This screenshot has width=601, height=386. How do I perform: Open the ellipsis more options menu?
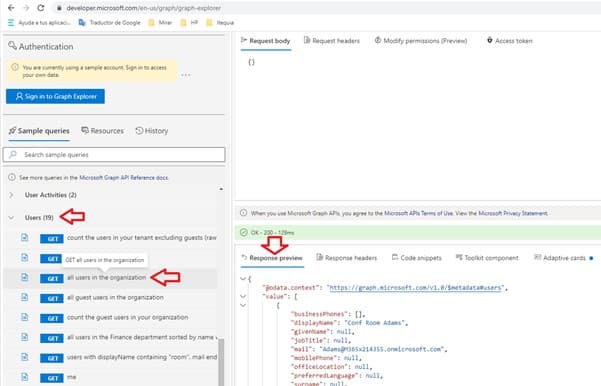point(186,75)
